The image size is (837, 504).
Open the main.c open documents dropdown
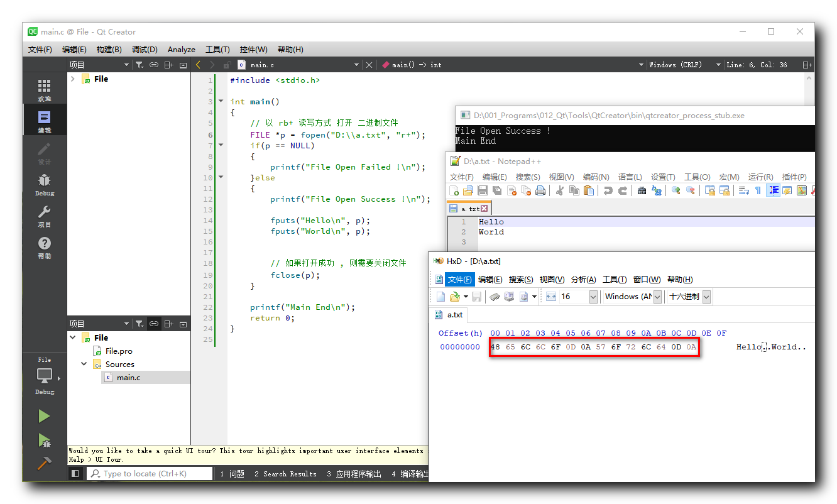coord(357,65)
